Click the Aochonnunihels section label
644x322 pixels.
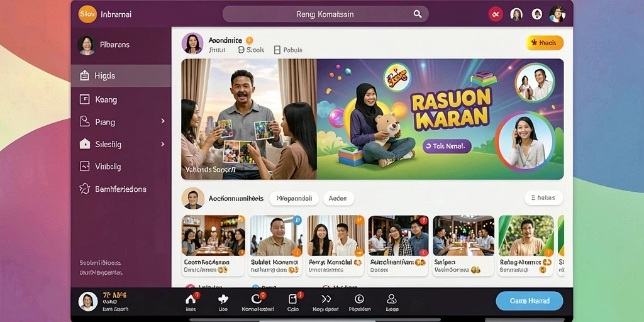click(236, 198)
